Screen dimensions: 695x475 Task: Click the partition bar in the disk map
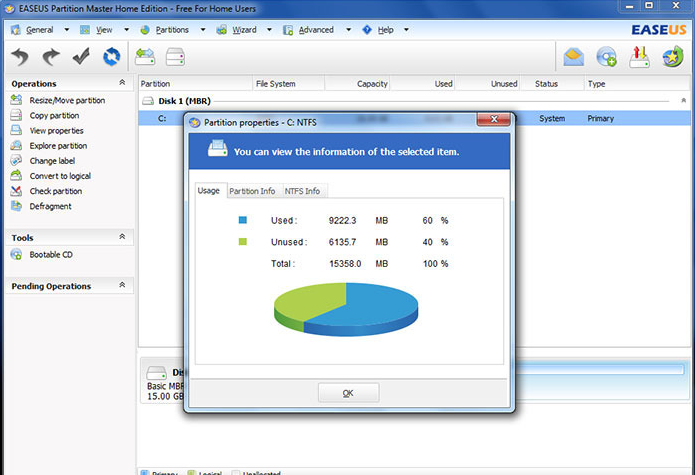pyautogui.click(x=598, y=369)
